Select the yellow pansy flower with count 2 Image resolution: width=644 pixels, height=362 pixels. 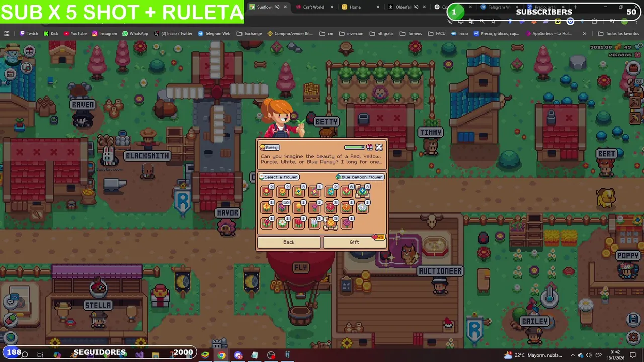283,191
